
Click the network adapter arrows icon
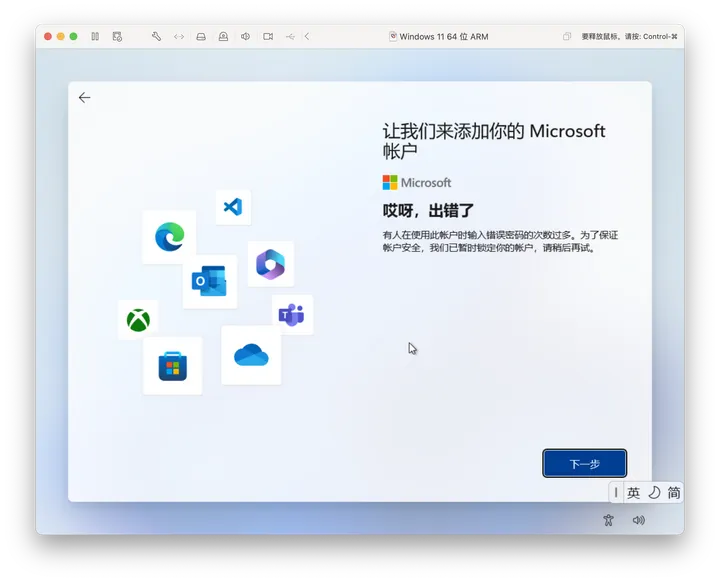(179, 36)
